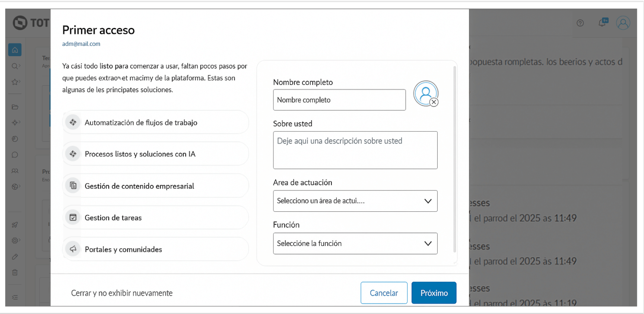This screenshot has width=644, height=314.
Task: Click the form panel vertical scrollbar
Action: click(454, 160)
